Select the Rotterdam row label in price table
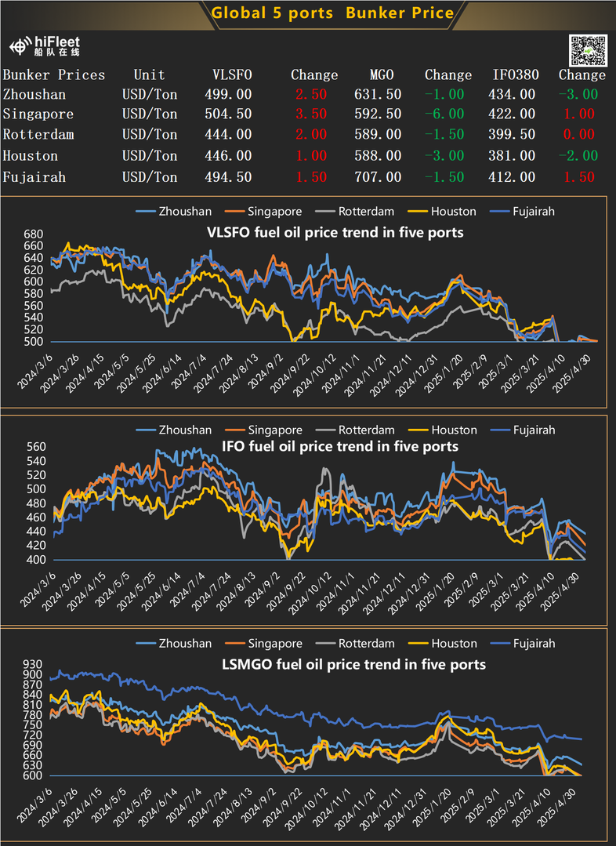The height and width of the screenshot is (846, 616). click(38, 135)
